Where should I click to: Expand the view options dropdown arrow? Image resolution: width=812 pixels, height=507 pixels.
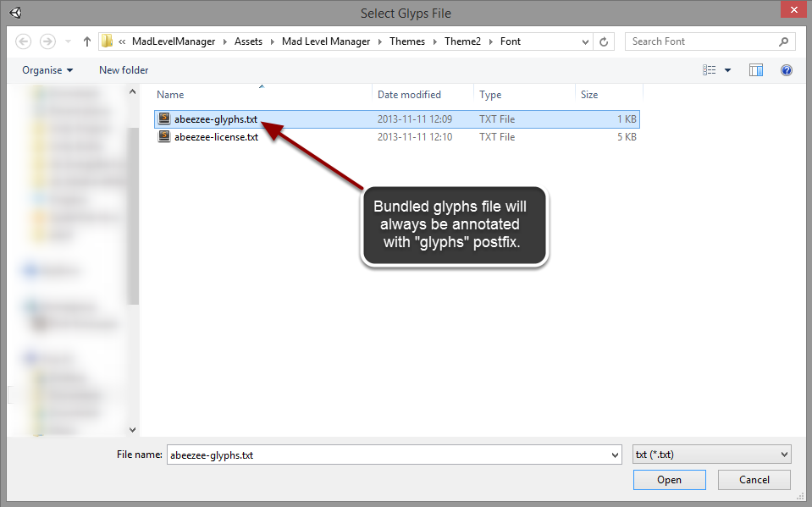pyautogui.click(x=727, y=70)
